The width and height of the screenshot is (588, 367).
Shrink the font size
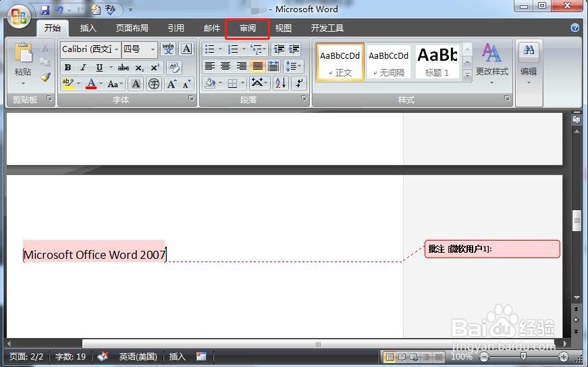[186, 84]
